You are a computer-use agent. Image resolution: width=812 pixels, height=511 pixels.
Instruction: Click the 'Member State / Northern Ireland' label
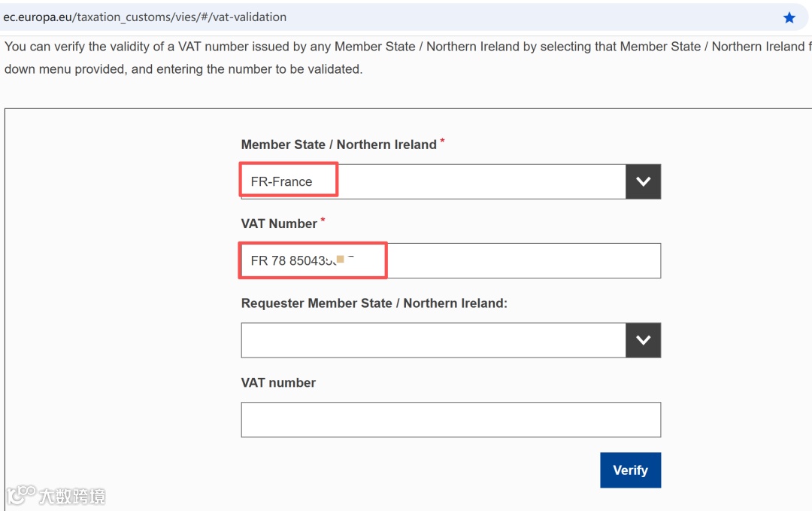coord(338,144)
